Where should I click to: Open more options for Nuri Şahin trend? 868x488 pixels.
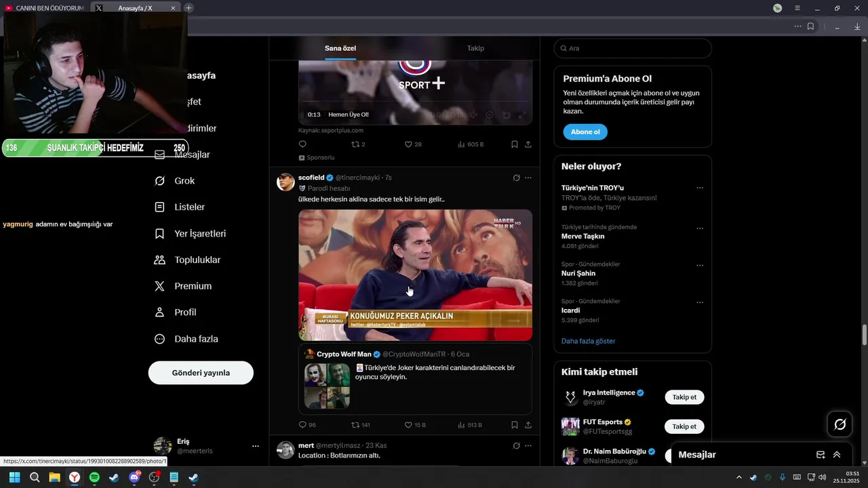pyautogui.click(x=700, y=265)
